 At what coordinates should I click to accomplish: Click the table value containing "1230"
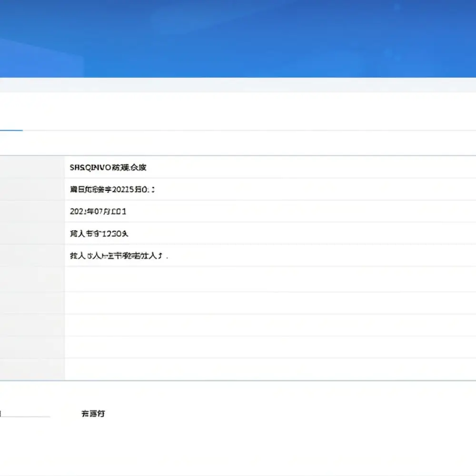[x=99, y=233]
